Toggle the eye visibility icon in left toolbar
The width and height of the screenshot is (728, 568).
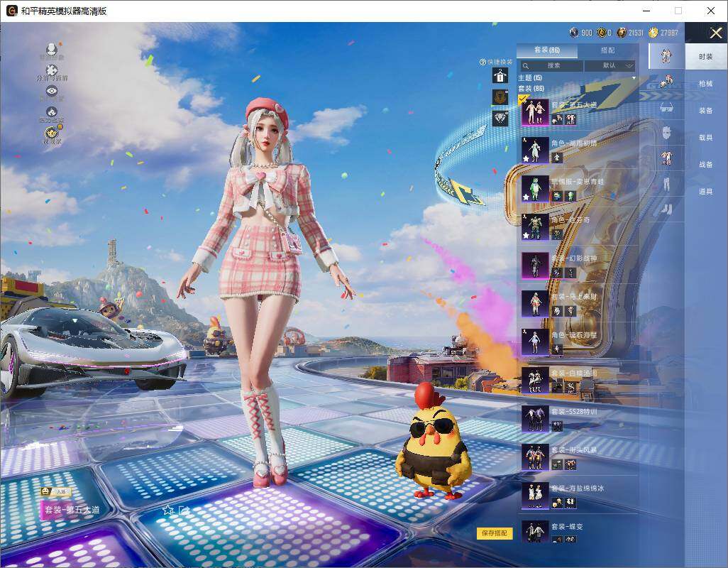tap(52, 91)
